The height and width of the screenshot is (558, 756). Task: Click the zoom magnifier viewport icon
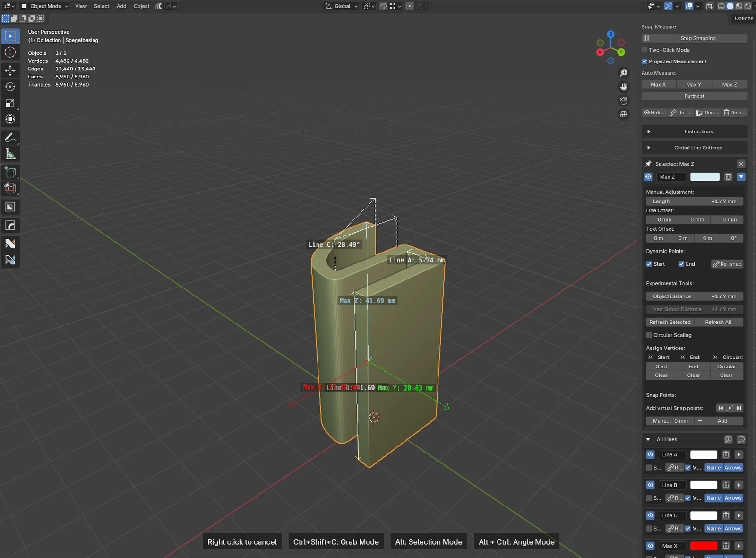click(x=624, y=73)
